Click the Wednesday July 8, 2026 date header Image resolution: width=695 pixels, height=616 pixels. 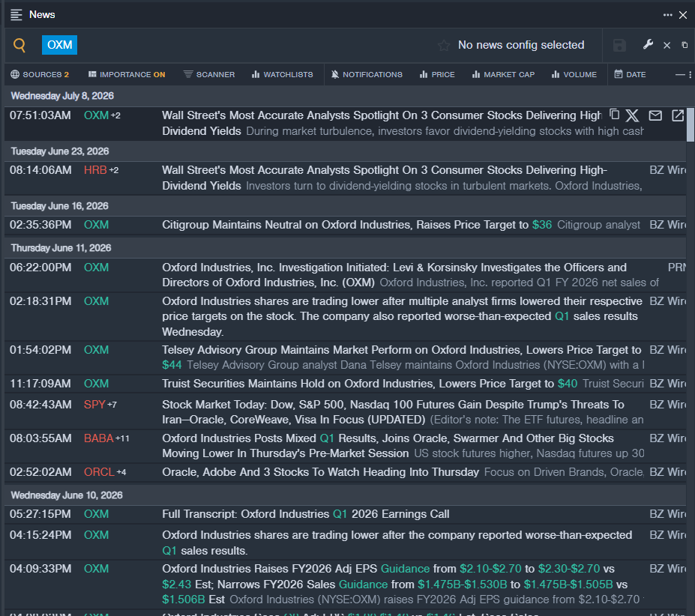[x=62, y=96]
